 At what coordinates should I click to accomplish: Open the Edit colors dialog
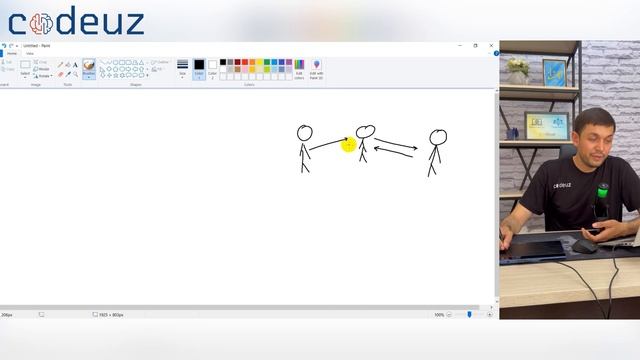[299, 69]
